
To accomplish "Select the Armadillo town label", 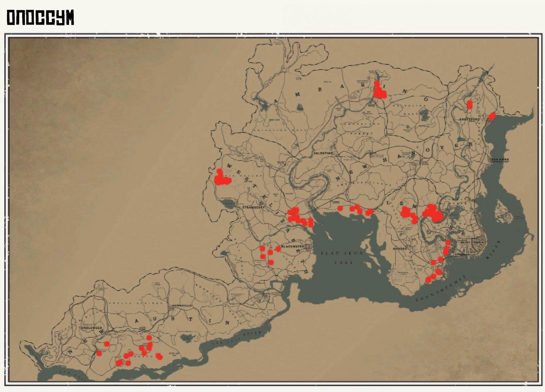I will (182, 306).
